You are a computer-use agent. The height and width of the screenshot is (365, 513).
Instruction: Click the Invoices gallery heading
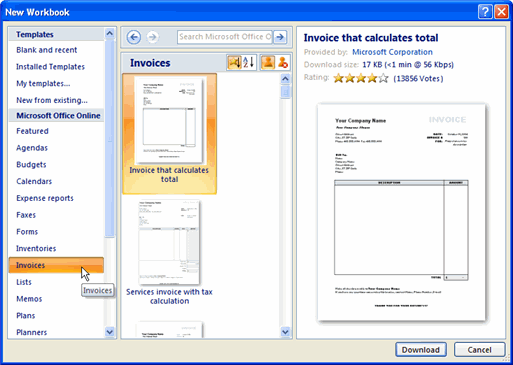pos(150,63)
